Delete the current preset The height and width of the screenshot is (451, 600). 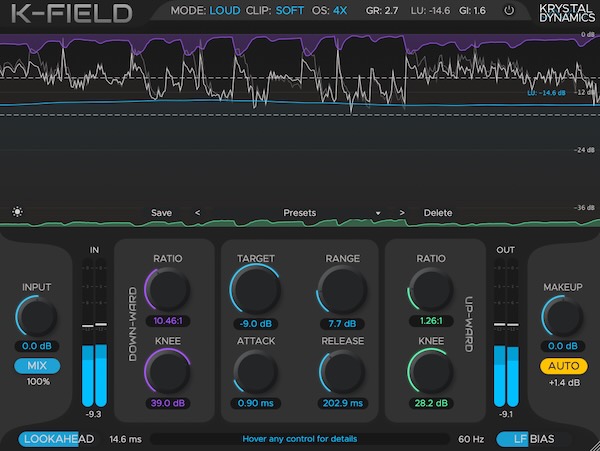pyautogui.click(x=438, y=213)
